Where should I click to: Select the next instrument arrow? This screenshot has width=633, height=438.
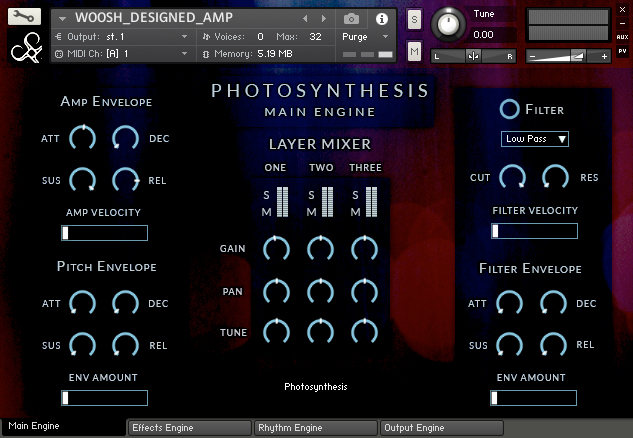324,19
